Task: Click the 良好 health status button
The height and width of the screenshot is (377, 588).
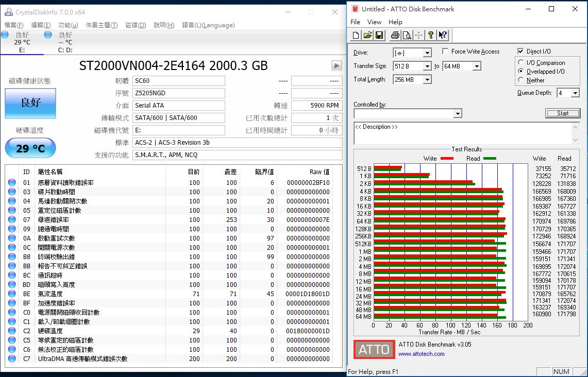Action: (30, 103)
